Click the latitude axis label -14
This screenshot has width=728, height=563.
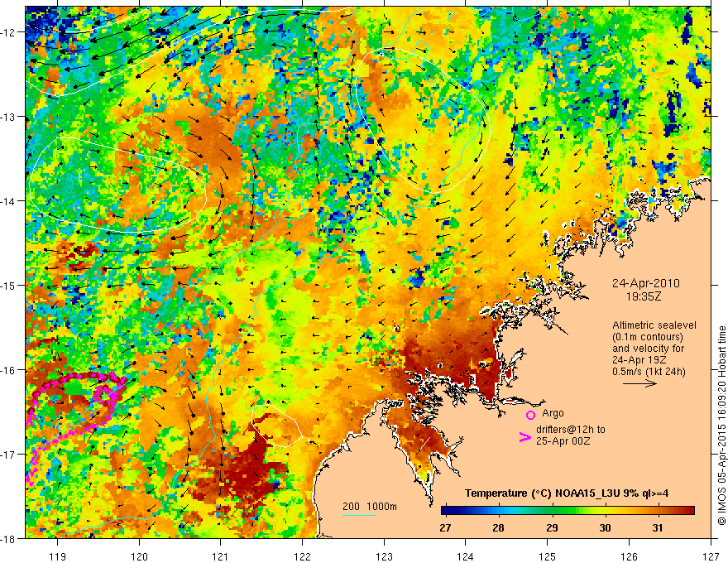[x=9, y=200]
